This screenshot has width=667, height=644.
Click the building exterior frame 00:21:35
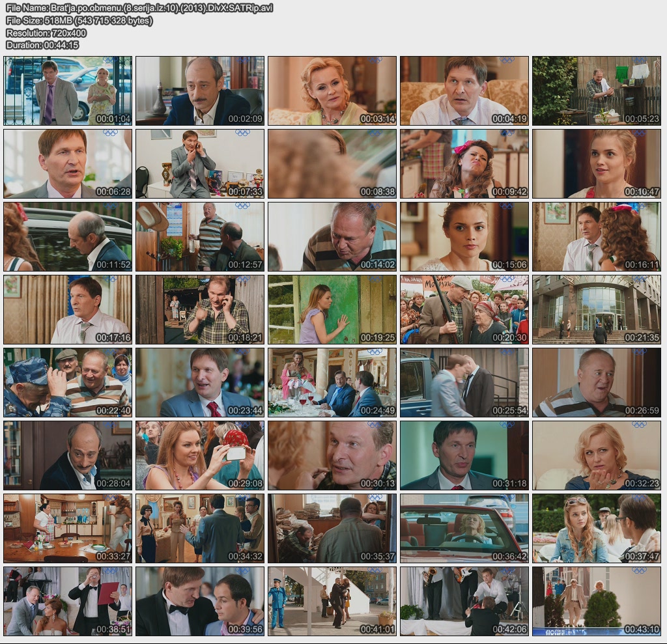(596, 309)
